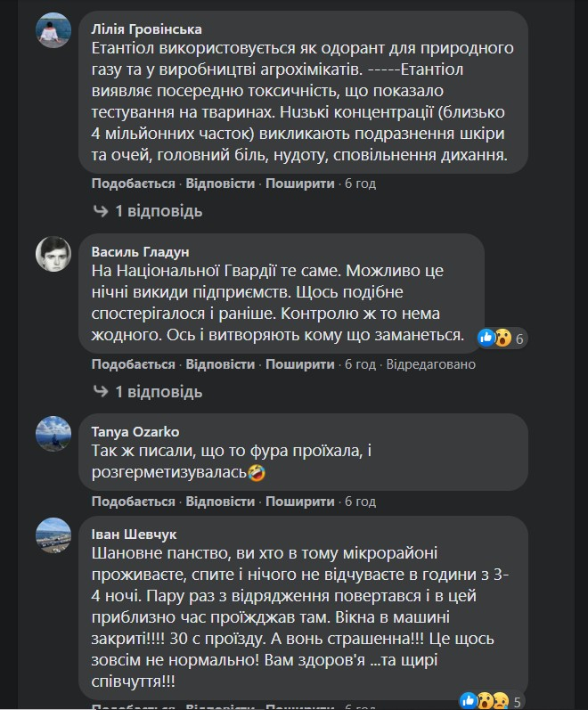Open the Лілія Гровінська profile name link
588x710 pixels.
(x=147, y=29)
